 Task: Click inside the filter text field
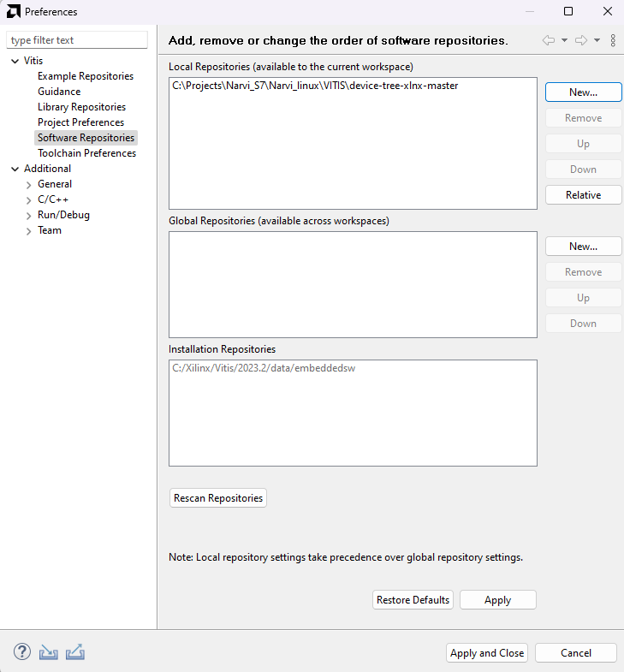tap(77, 40)
